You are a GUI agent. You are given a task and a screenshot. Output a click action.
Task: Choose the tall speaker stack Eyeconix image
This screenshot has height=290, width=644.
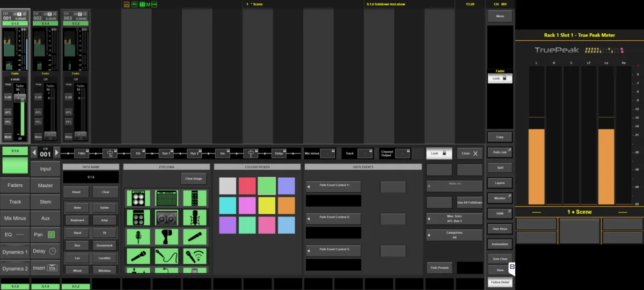(x=194, y=198)
